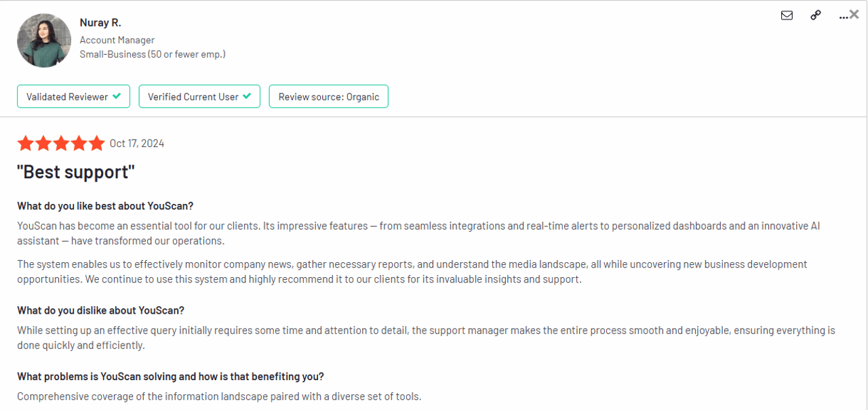Open the reviewer name Nuray R.
Screen dimensions: 868x410
pos(100,22)
